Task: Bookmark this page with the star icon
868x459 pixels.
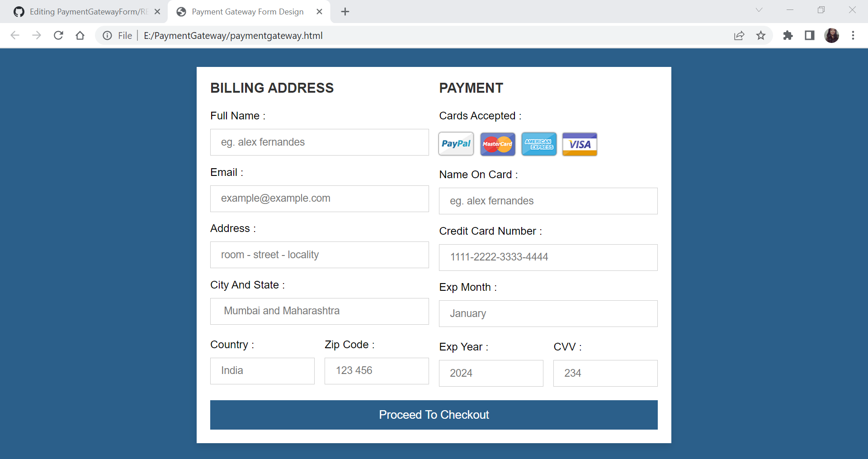Action: click(761, 35)
